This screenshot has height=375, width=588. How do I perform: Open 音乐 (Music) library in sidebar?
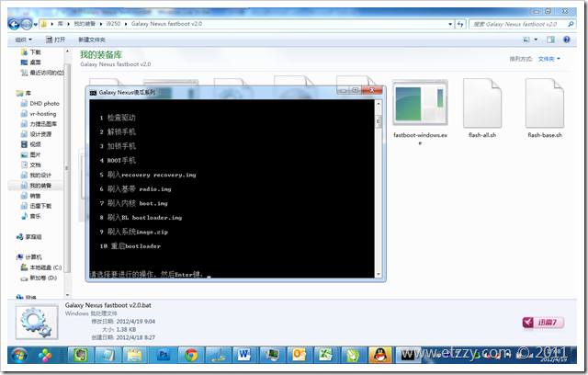[31, 216]
